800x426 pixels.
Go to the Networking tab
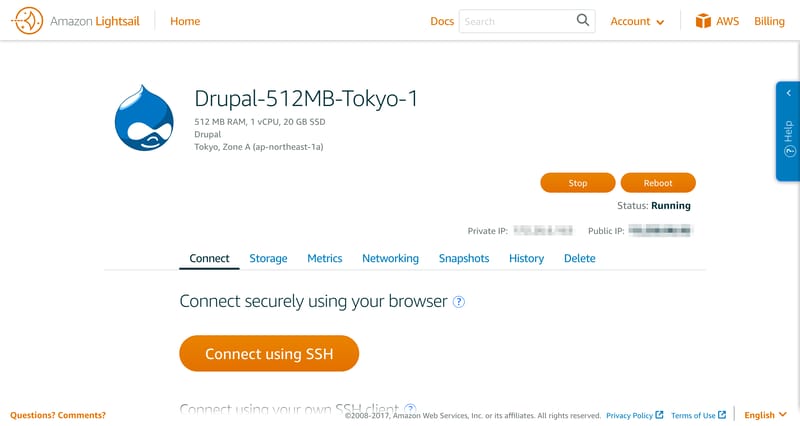click(390, 258)
